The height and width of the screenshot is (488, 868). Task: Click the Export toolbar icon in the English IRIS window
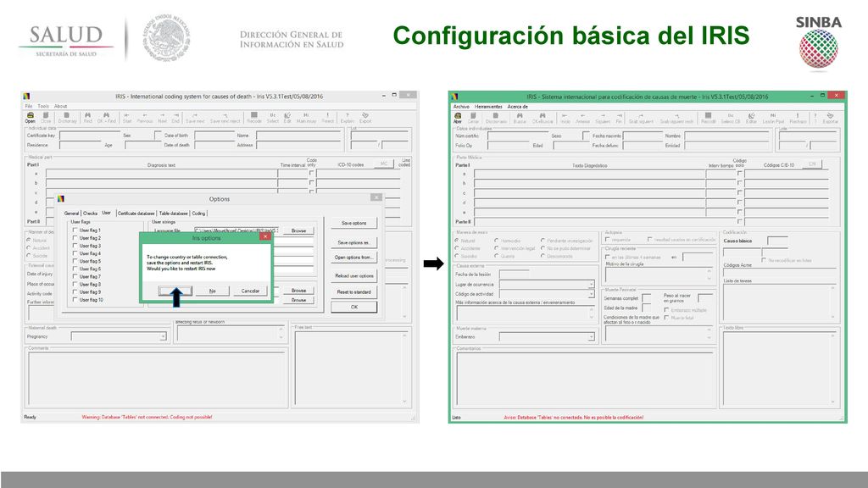365,117
